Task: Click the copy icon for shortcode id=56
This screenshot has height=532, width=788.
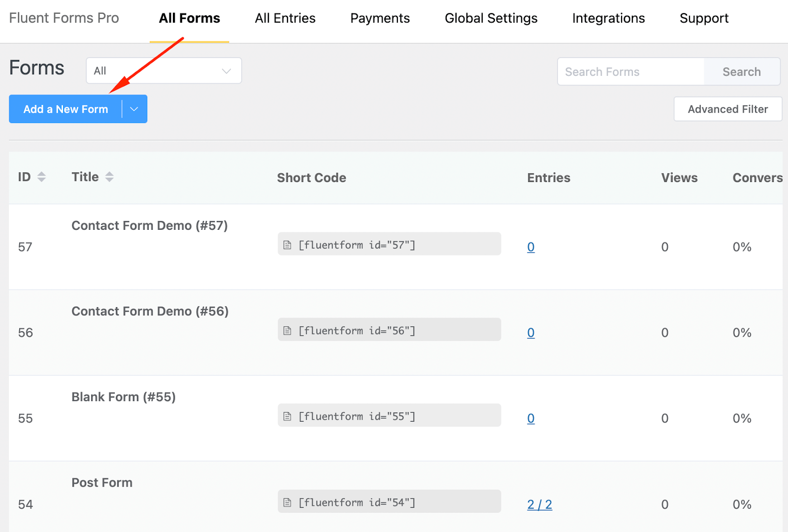Action: coord(287,331)
